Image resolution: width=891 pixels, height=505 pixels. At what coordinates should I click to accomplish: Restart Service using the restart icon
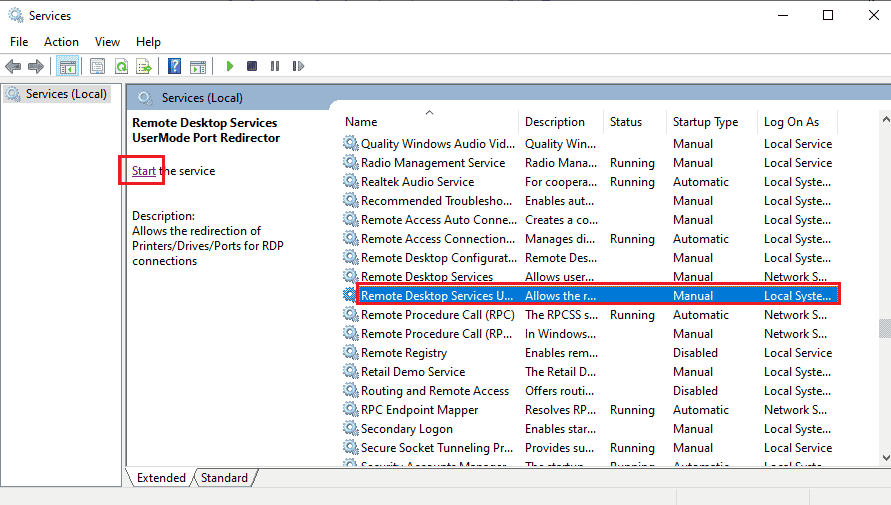[x=298, y=66]
